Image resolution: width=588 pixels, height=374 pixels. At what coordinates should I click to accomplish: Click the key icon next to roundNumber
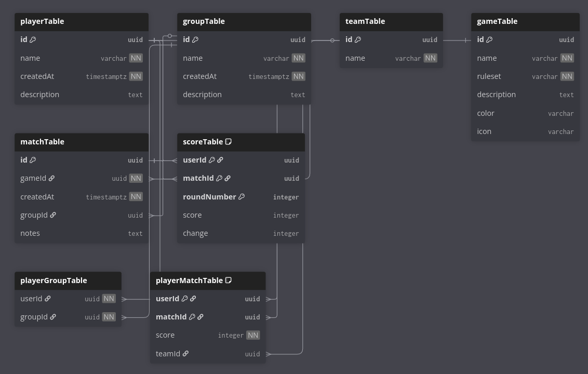pyautogui.click(x=242, y=197)
